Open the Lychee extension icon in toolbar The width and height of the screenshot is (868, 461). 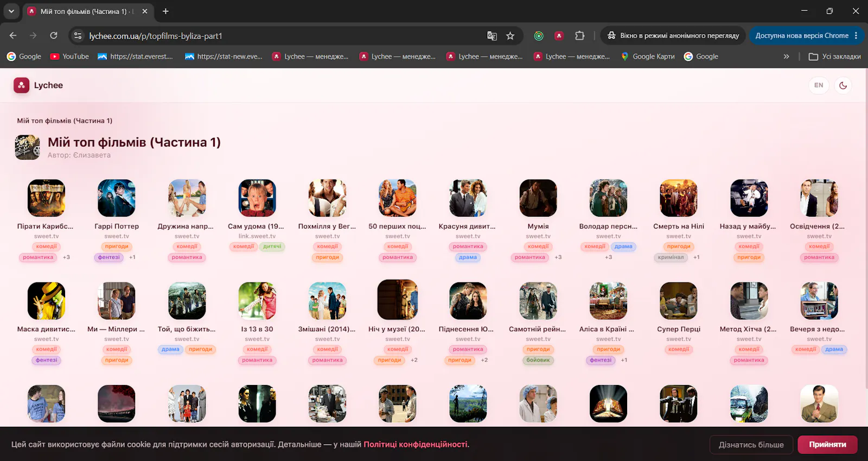click(x=559, y=36)
